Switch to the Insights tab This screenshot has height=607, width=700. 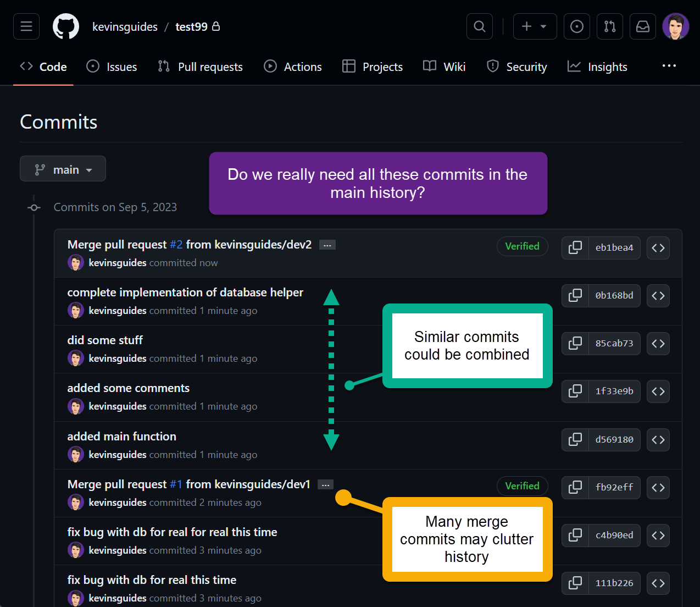(598, 67)
